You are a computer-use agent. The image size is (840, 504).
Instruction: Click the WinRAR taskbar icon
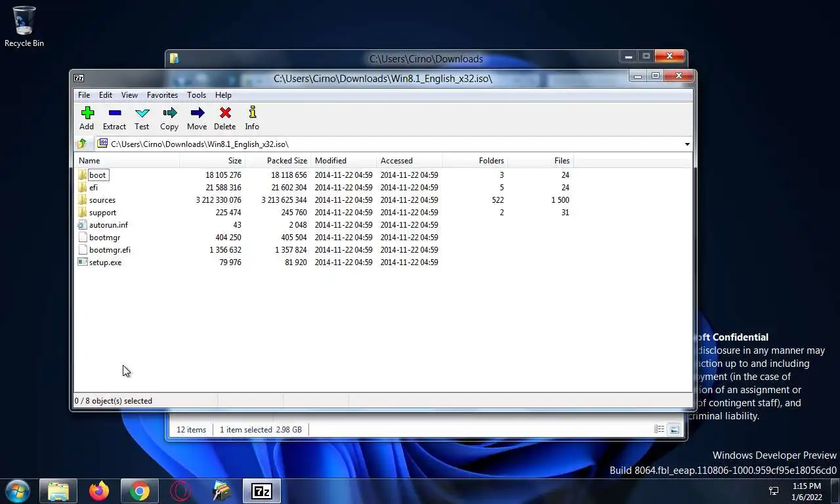(221, 491)
